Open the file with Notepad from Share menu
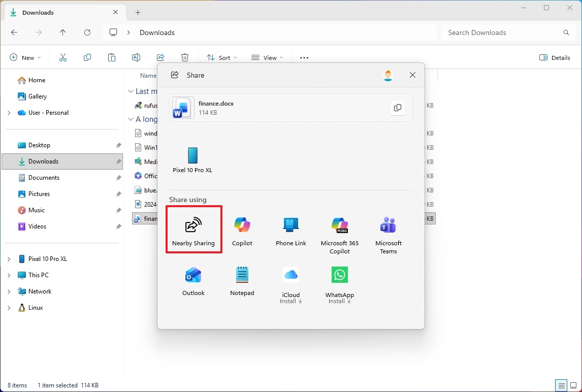The height and width of the screenshot is (392, 582). tap(242, 279)
